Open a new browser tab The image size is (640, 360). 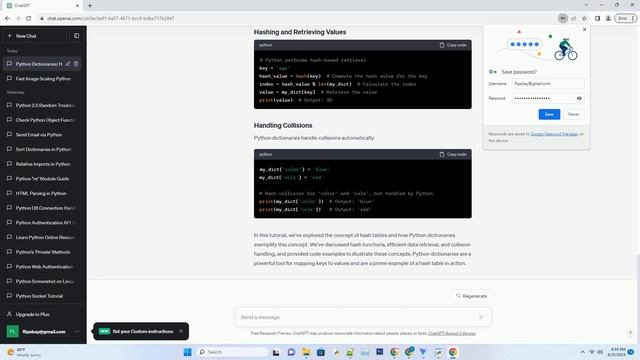(90, 6)
